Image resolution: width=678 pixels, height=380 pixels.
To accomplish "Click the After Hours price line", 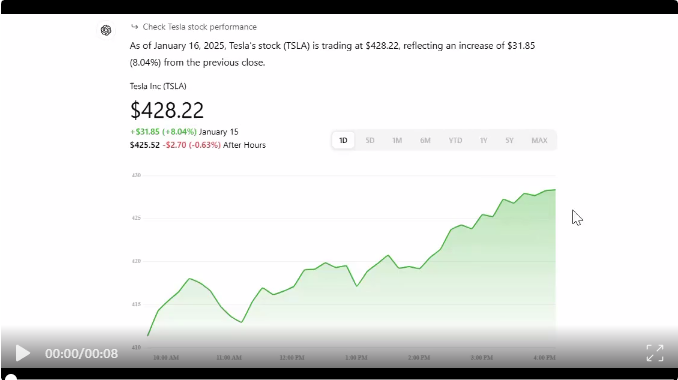I will coord(198,145).
